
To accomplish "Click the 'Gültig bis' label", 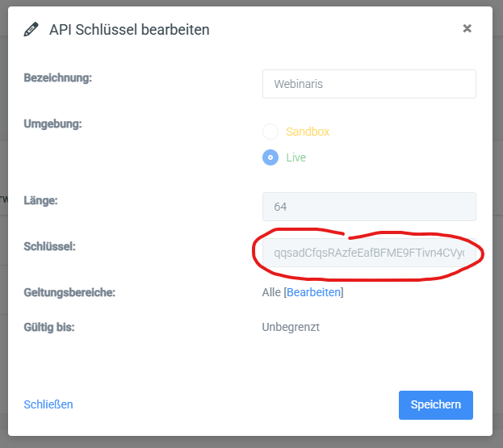I will [x=49, y=327].
